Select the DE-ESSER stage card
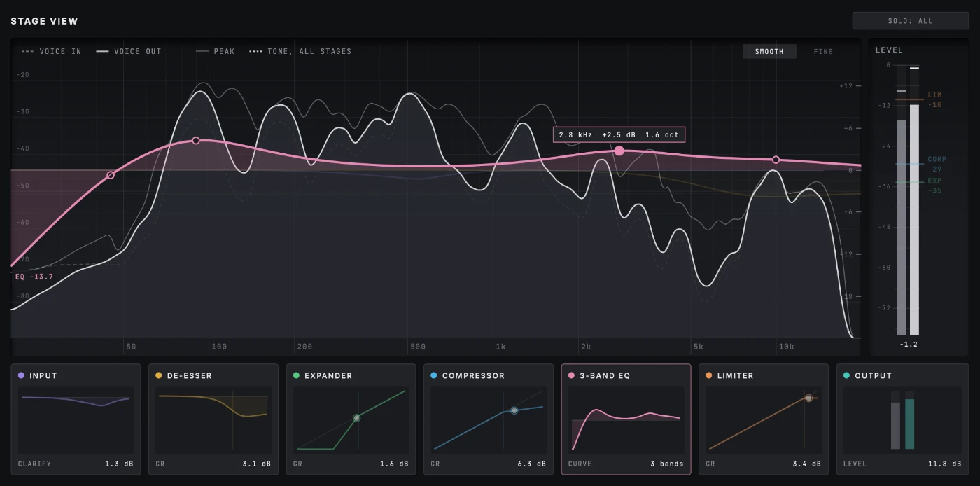Viewport: 980px width, 486px height. (x=213, y=419)
